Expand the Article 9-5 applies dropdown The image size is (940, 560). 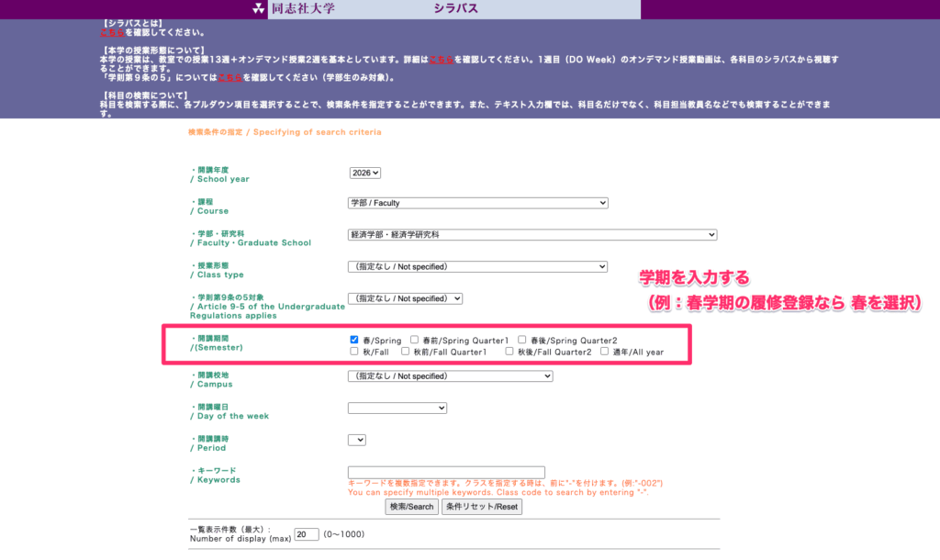tap(405, 298)
